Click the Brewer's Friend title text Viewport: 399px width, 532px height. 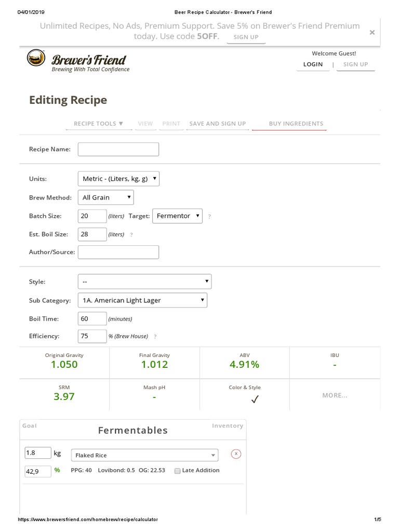click(88, 60)
